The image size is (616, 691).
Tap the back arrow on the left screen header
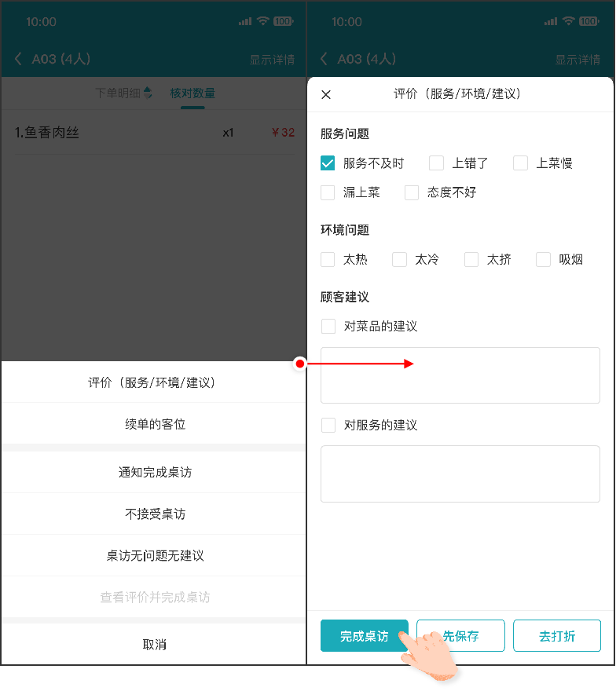19,59
